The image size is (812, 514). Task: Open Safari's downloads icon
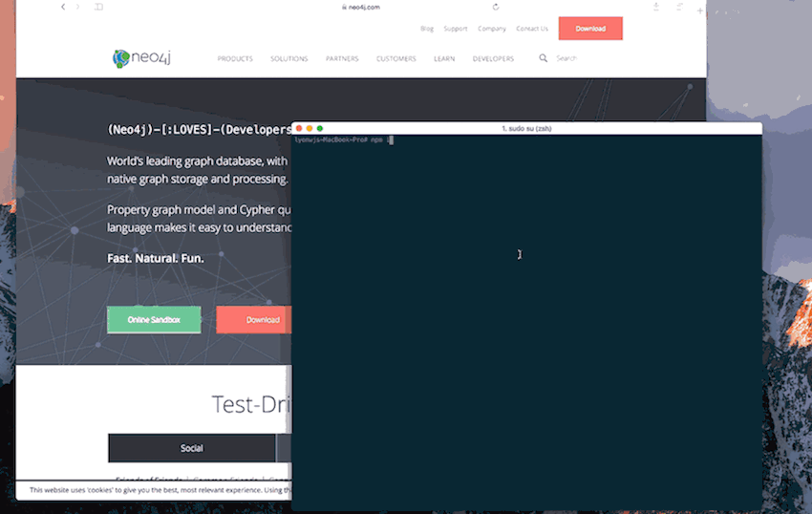656,7
